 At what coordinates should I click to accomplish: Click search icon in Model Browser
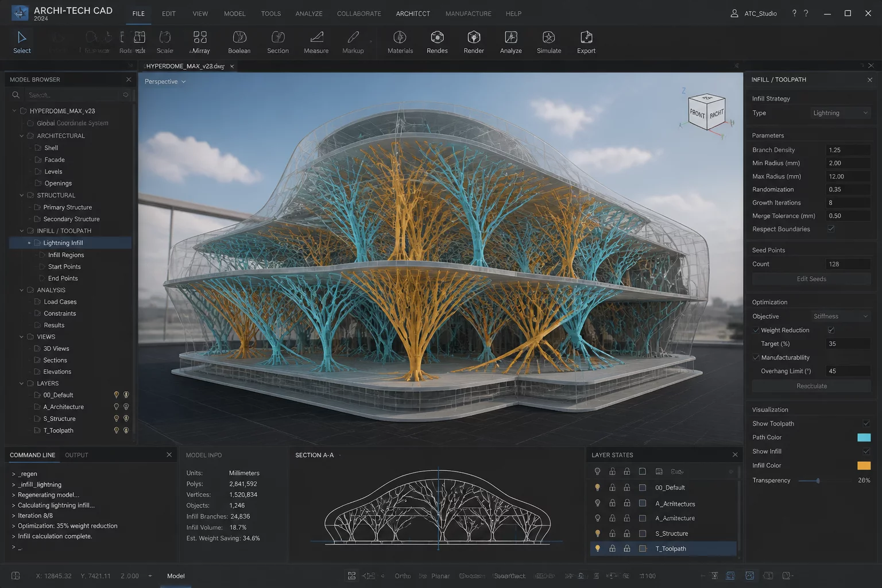click(16, 95)
